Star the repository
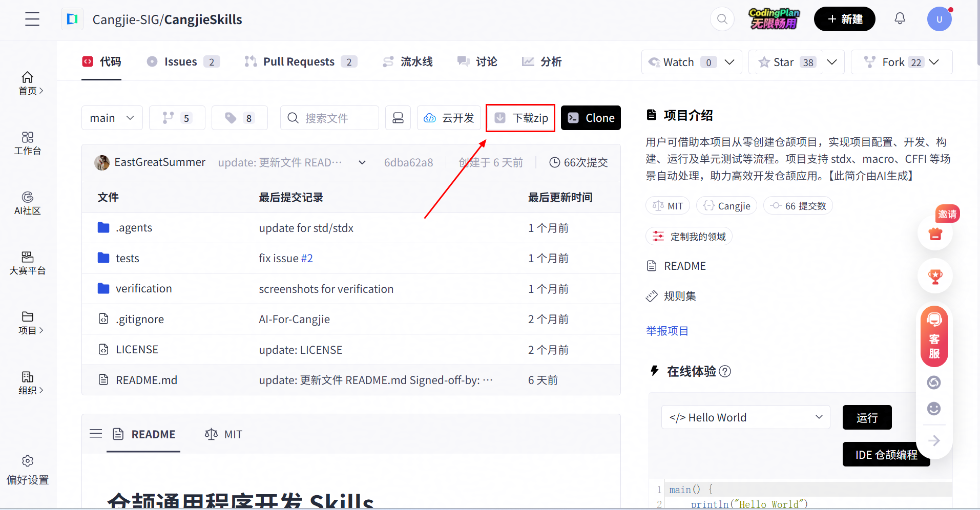The height and width of the screenshot is (510, 980). point(776,62)
